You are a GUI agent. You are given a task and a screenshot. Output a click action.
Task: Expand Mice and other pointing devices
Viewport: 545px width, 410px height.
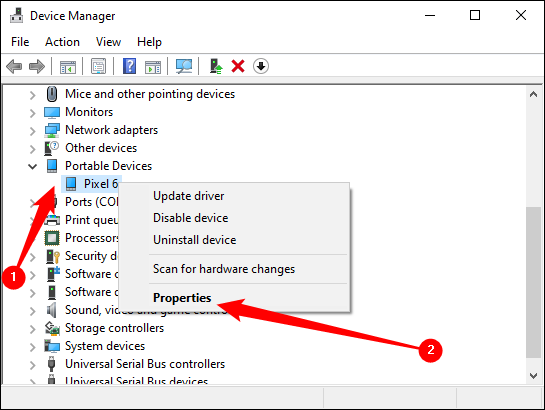32,95
